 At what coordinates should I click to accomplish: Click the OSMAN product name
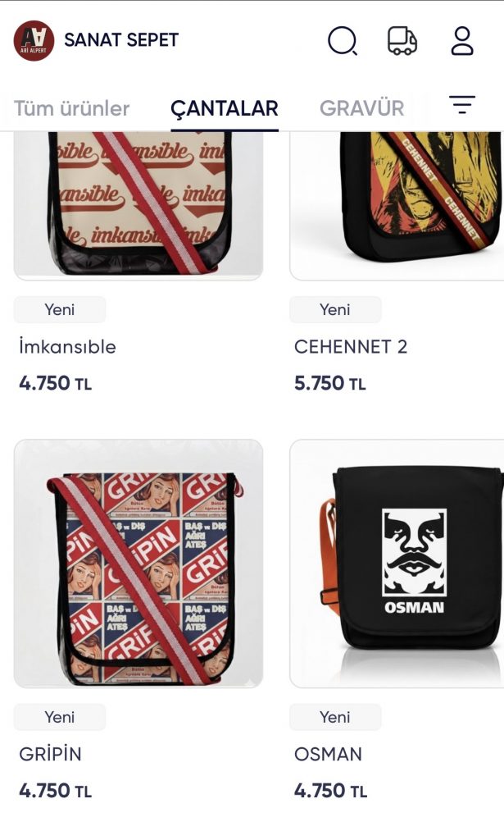pos(328,754)
